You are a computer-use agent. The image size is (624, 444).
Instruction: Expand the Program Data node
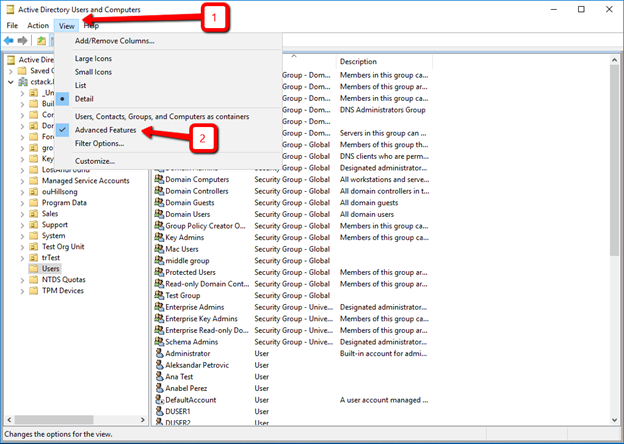[22, 203]
